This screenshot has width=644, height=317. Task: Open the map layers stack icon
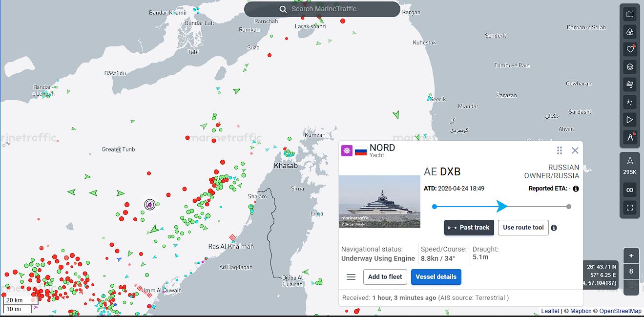tap(630, 67)
